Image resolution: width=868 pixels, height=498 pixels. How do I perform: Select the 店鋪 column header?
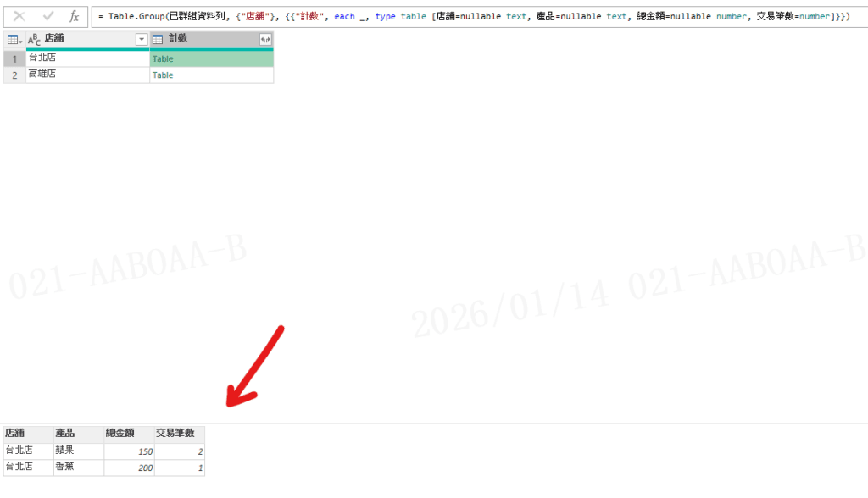click(85, 40)
